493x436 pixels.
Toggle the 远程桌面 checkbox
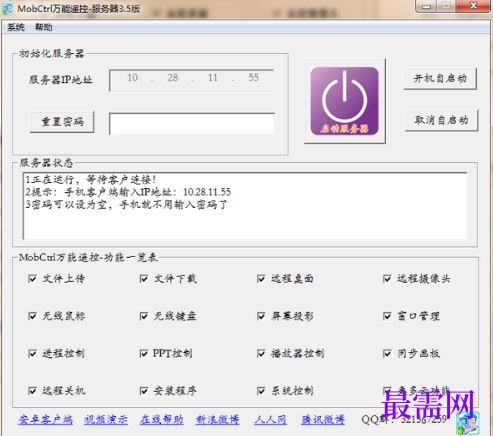pyautogui.click(x=261, y=279)
